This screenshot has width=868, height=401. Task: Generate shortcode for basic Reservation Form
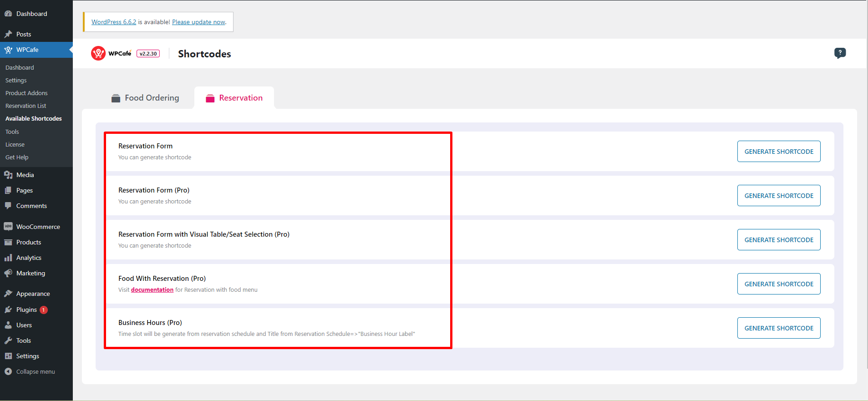(x=779, y=152)
